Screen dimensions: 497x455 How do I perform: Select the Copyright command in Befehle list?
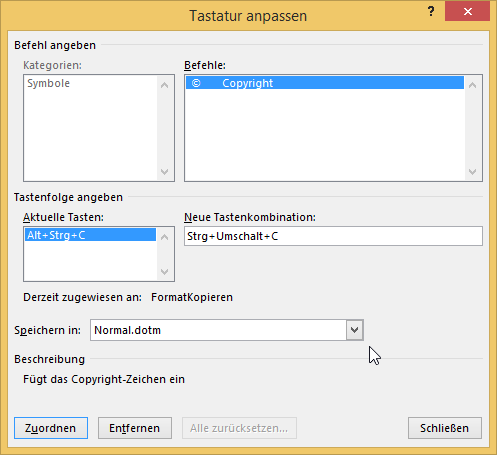tap(325, 83)
